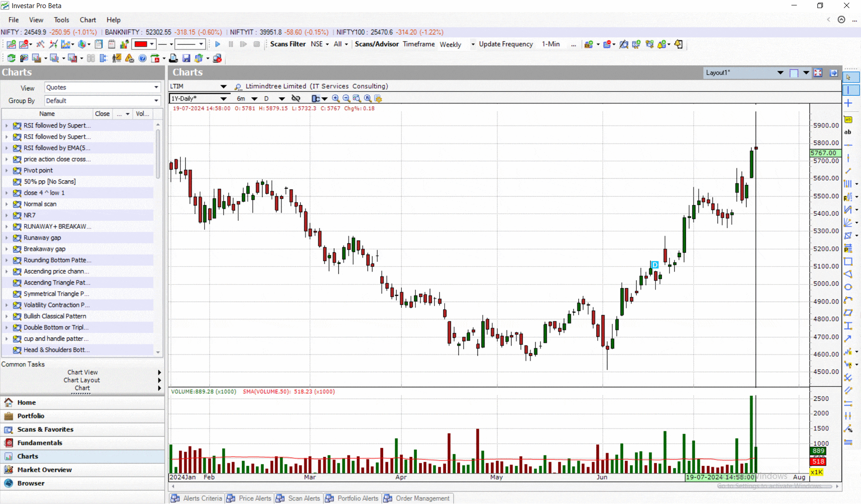Click the zoom-in icon above the chart
The height and width of the screenshot is (504, 861).
pyautogui.click(x=336, y=98)
